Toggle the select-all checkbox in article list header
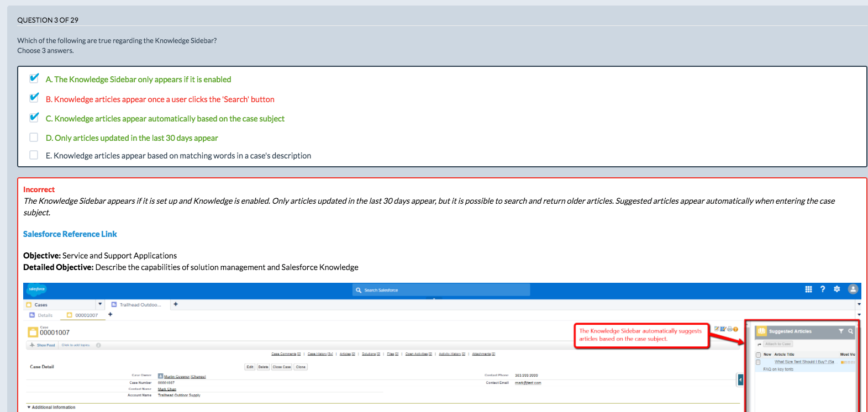The image size is (868, 412). 758,355
